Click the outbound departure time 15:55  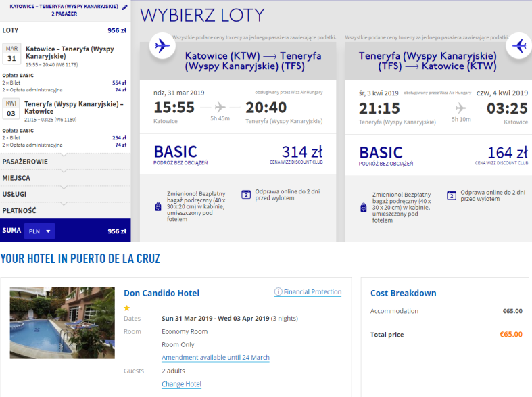click(174, 108)
